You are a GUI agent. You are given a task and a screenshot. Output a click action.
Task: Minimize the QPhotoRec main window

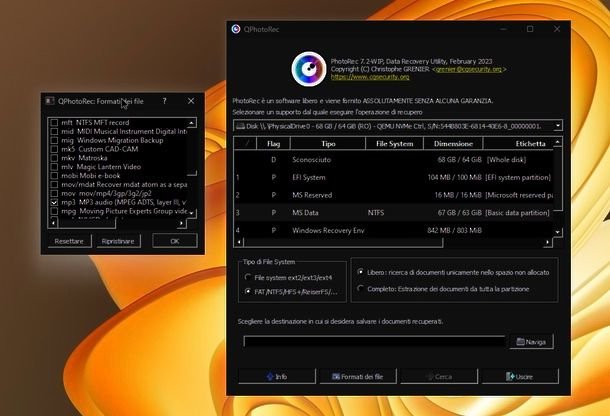click(x=503, y=29)
